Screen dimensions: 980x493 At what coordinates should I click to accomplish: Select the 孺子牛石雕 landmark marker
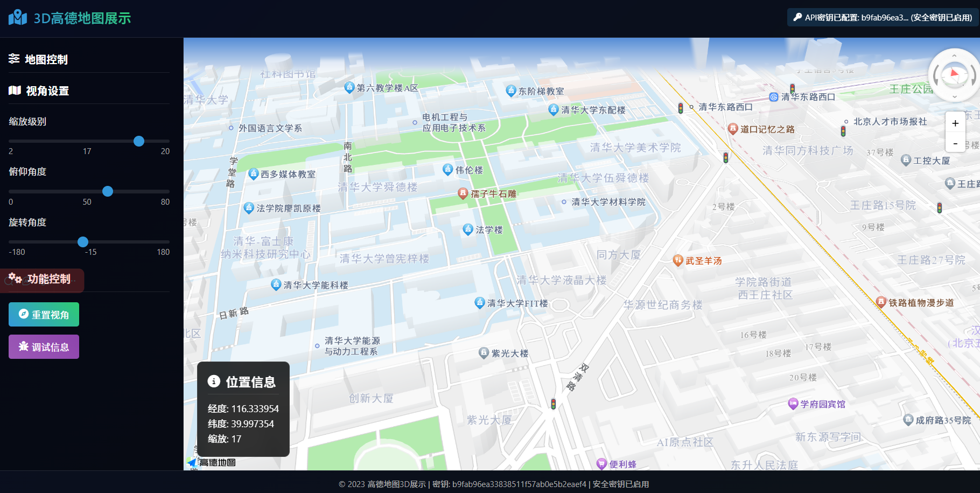click(x=463, y=193)
